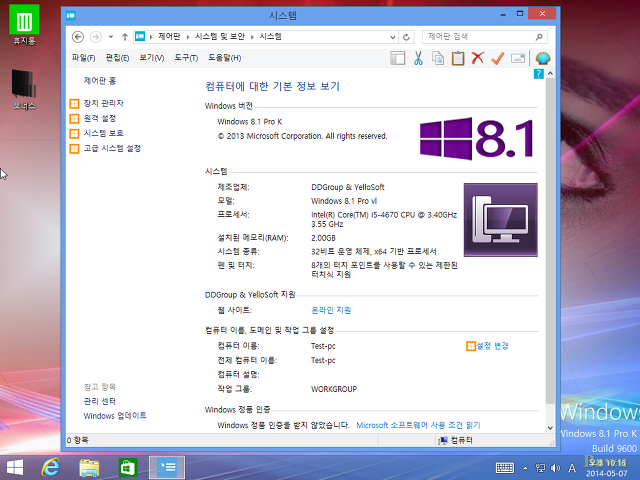Click the vertical scrollbar thumb
640x480 pixels.
coord(550,241)
